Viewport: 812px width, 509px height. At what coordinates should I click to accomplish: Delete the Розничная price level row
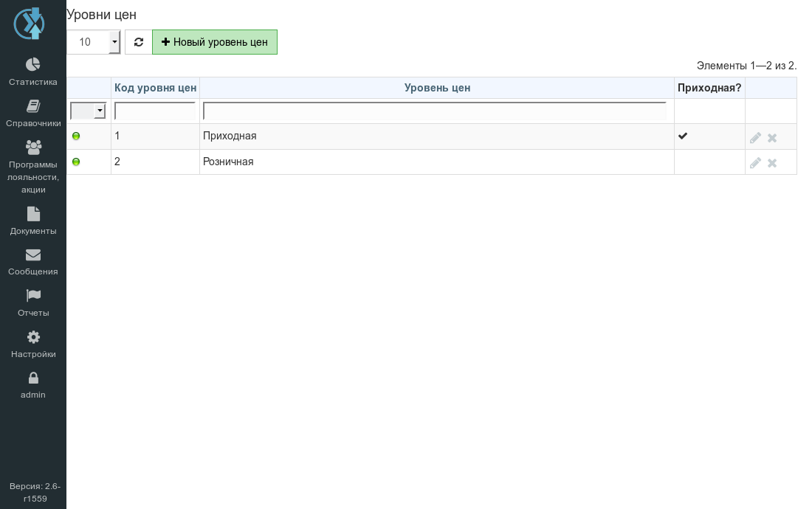point(772,163)
